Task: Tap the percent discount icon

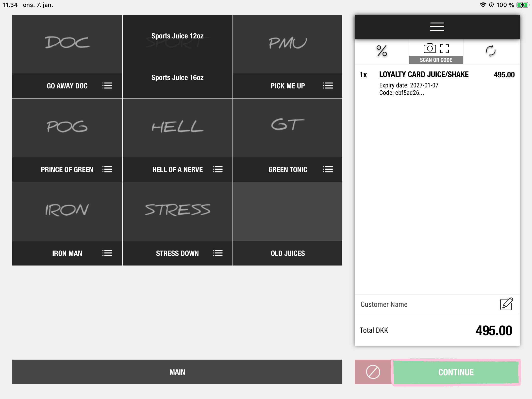Action: 382,51
